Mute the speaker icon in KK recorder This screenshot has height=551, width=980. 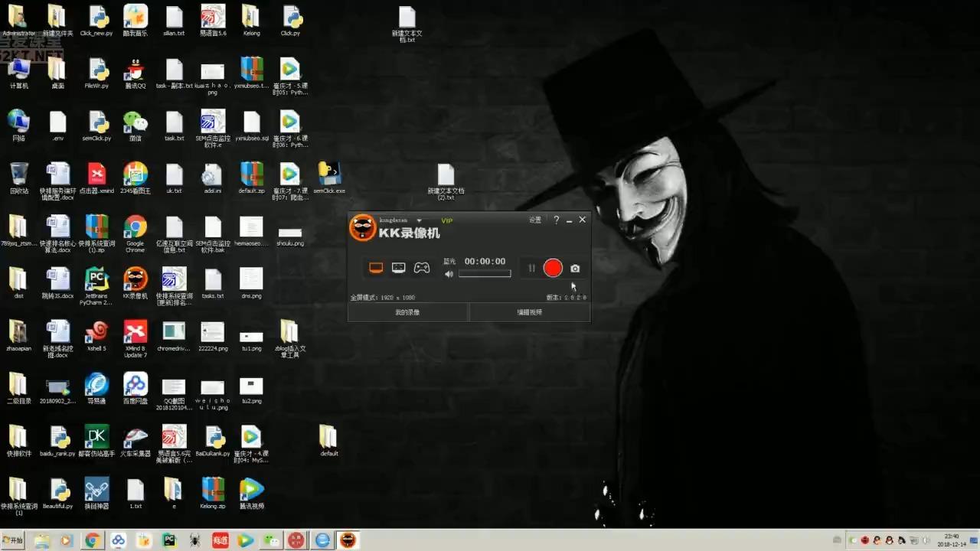tap(449, 274)
